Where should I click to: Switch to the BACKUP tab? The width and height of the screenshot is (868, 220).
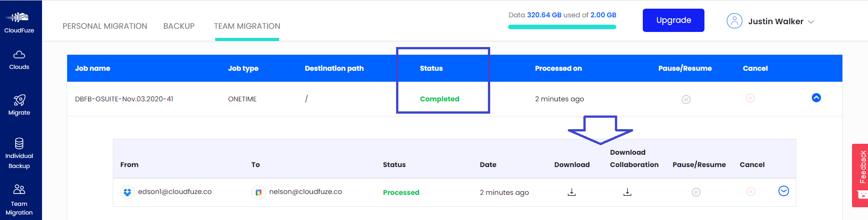[179, 26]
